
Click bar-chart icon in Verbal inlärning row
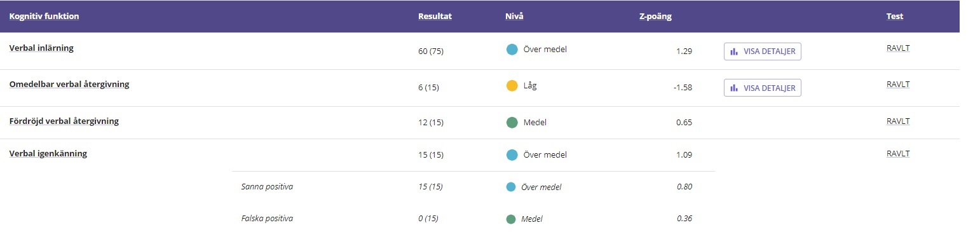[x=734, y=51]
